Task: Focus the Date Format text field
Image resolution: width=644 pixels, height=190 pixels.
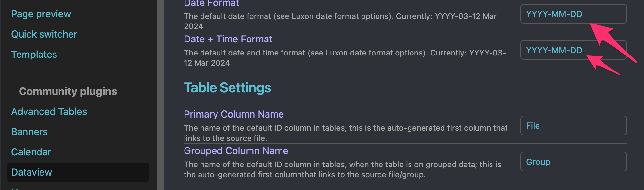Action: click(x=573, y=14)
